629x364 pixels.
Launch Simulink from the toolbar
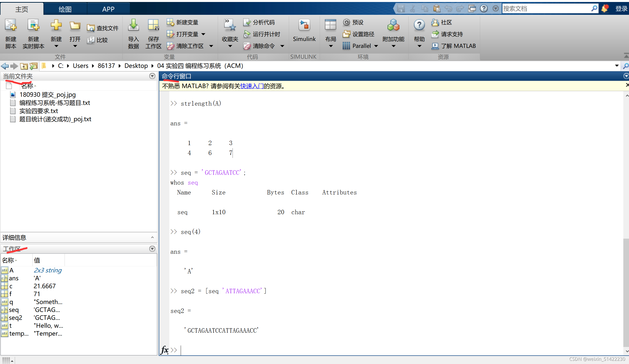(x=304, y=30)
